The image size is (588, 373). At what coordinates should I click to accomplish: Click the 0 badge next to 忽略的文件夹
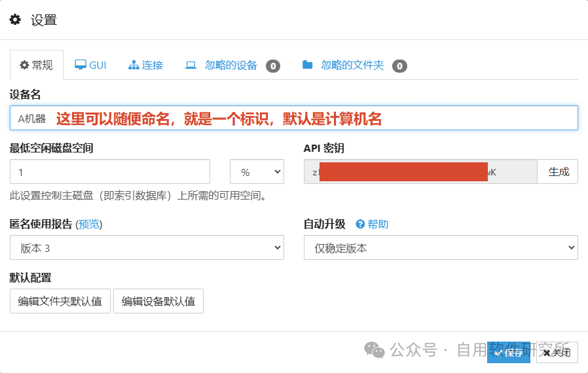click(399, 66)
